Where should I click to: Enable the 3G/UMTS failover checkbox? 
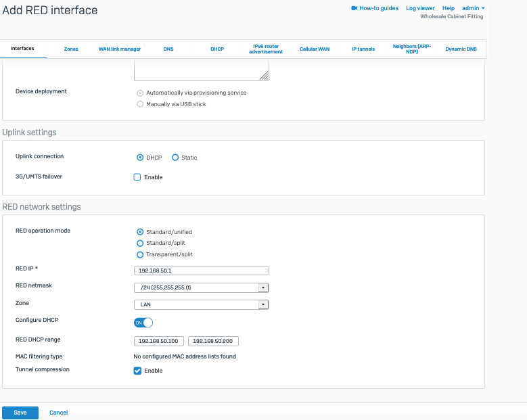tap(137, 177)
